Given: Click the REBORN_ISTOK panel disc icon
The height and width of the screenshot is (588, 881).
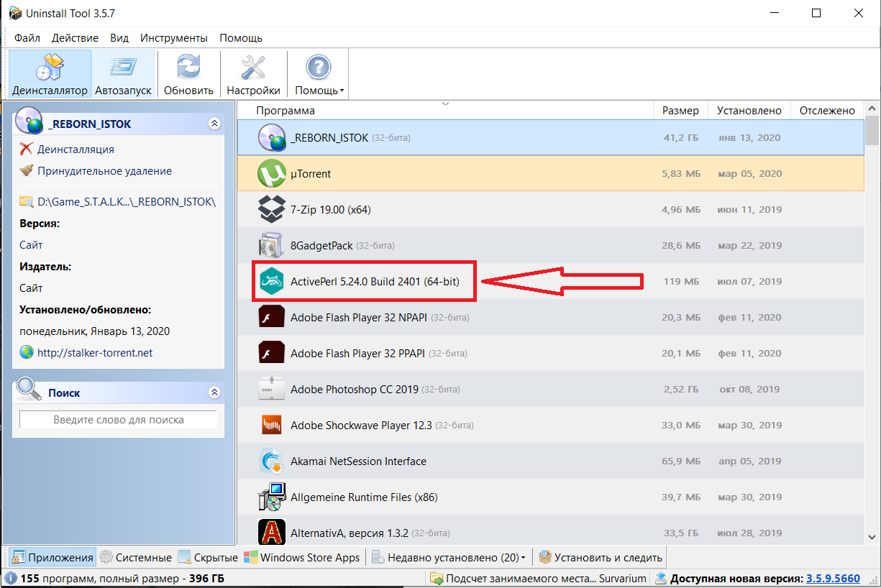Looking at the screenshot, I should (29, 119).
